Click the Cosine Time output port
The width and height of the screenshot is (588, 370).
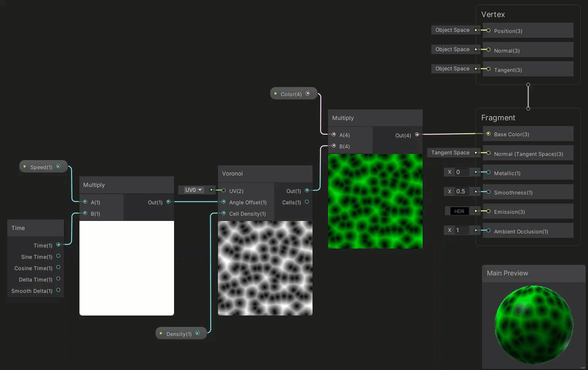[x=58, y=267]
